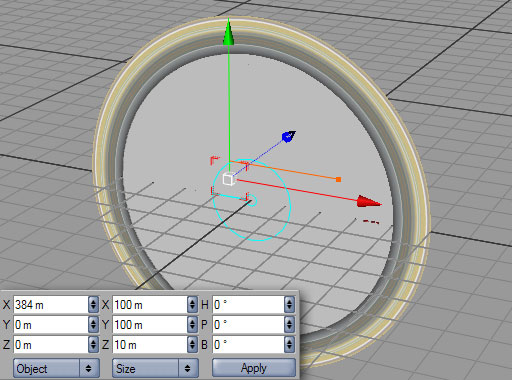Click the stepper arrows beside Position Z 0 m
Viewport: 512px width, 380px height.
(x=93, y=344)
